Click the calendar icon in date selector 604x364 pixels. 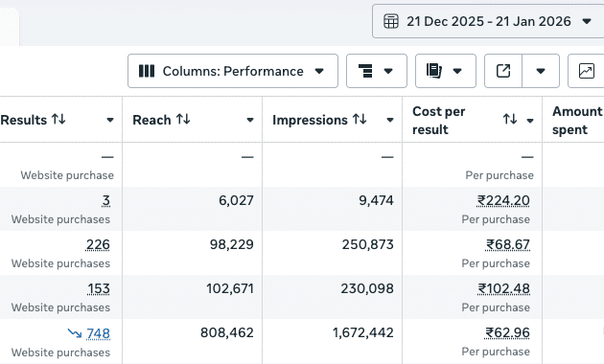tap(390, 21)
